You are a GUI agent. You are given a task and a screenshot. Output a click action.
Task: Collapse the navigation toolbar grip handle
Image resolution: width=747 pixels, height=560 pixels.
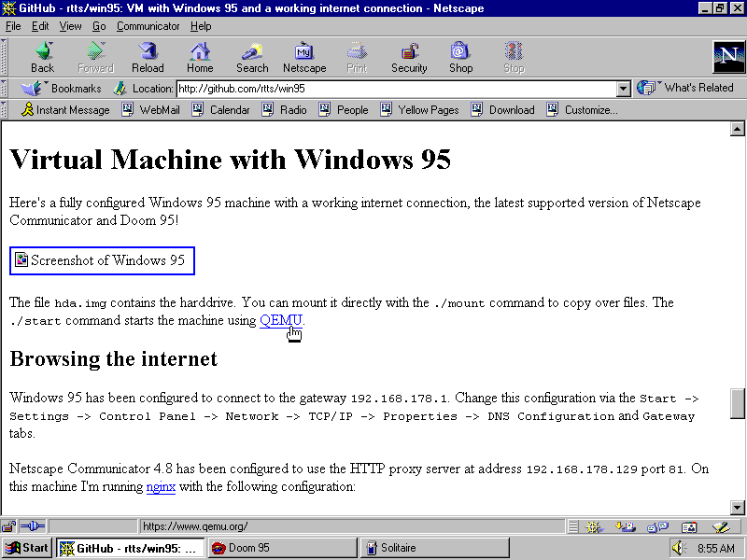4,57
